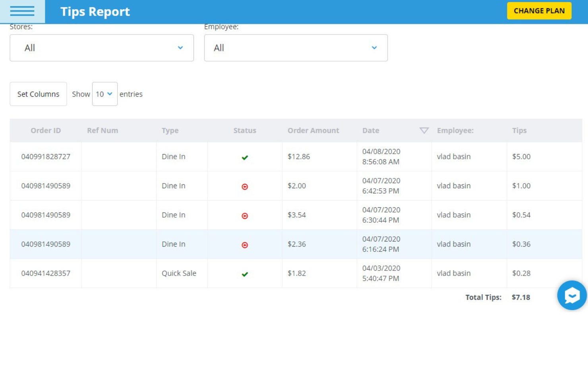
Task: Select order 040941428357
Action: click(46, 273)
